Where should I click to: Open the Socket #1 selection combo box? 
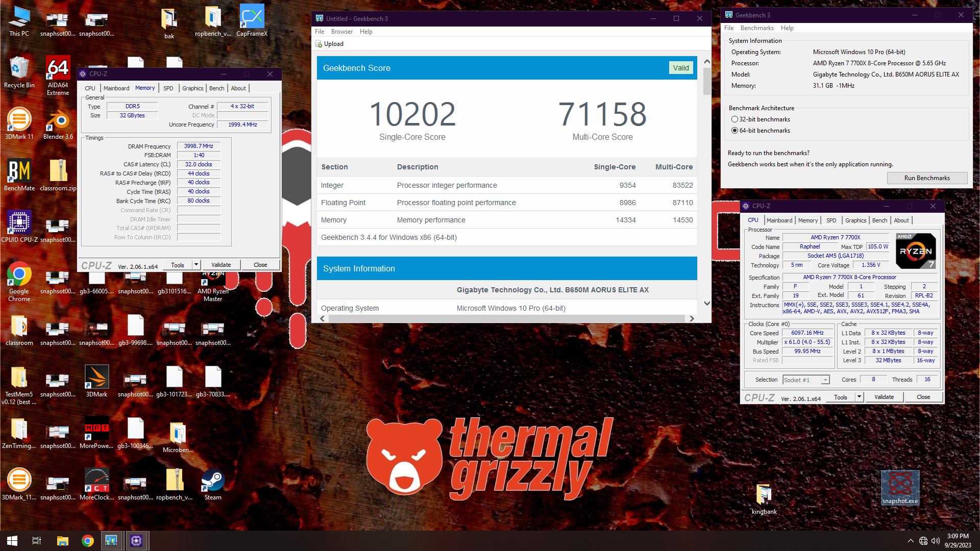[806, 380]
